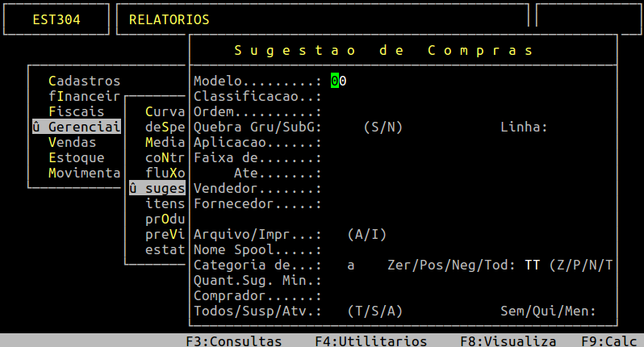Open the Vendas menu entry
The width and height of the screenshot is (644, 347).
coord(73,142)
